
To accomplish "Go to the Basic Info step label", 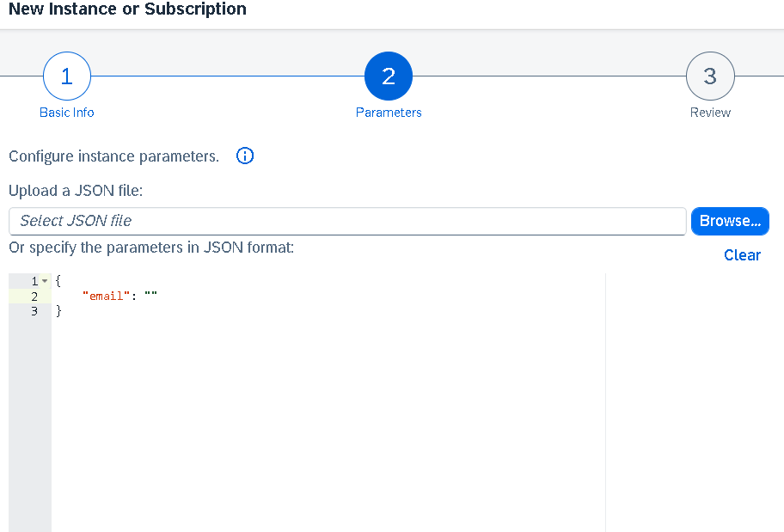I will pos(67,113).
